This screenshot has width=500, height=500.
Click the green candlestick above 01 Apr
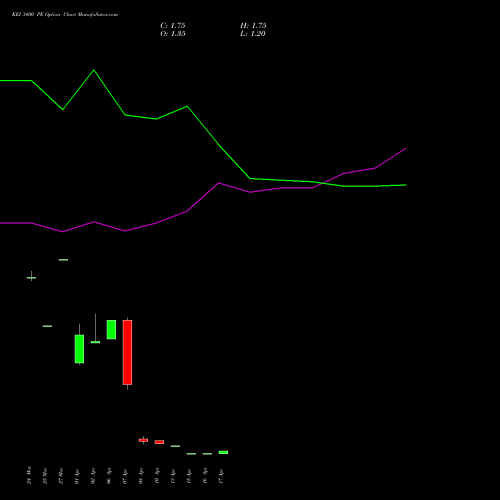tap(79, 349)
